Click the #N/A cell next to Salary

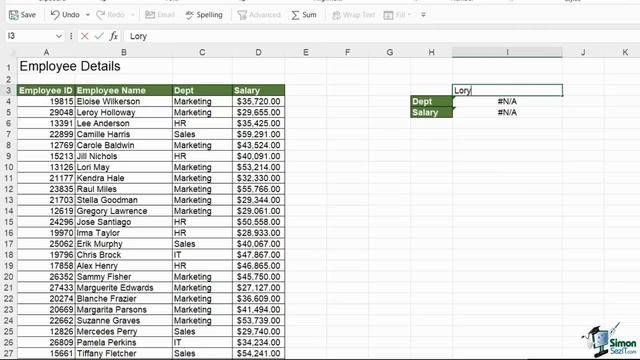[x=507, y=112]
